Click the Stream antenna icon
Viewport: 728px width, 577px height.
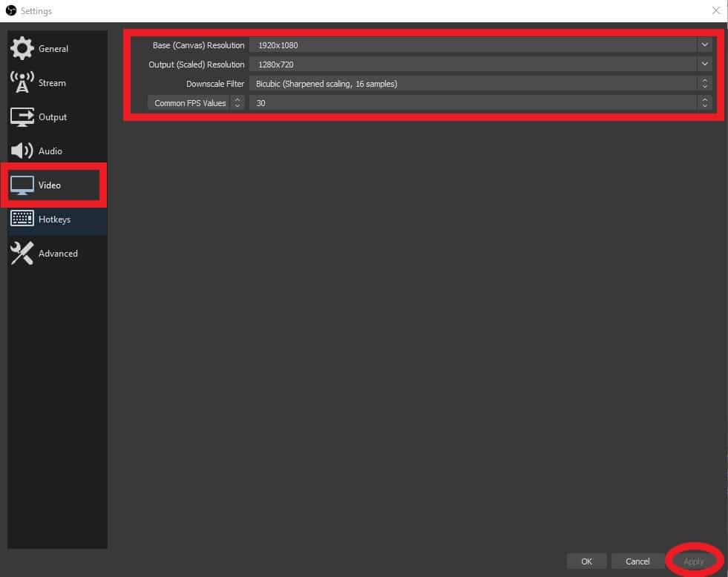click(22, 82)
